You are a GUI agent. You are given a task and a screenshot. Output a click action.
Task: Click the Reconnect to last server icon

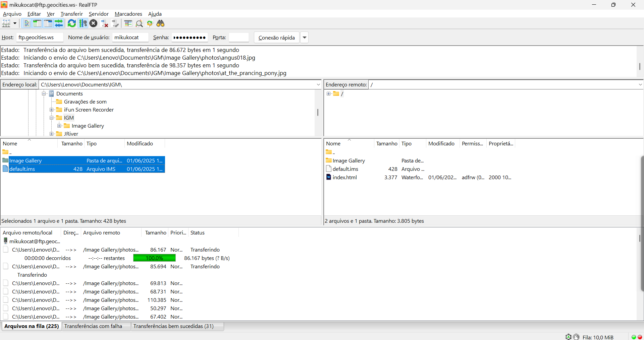115,23
